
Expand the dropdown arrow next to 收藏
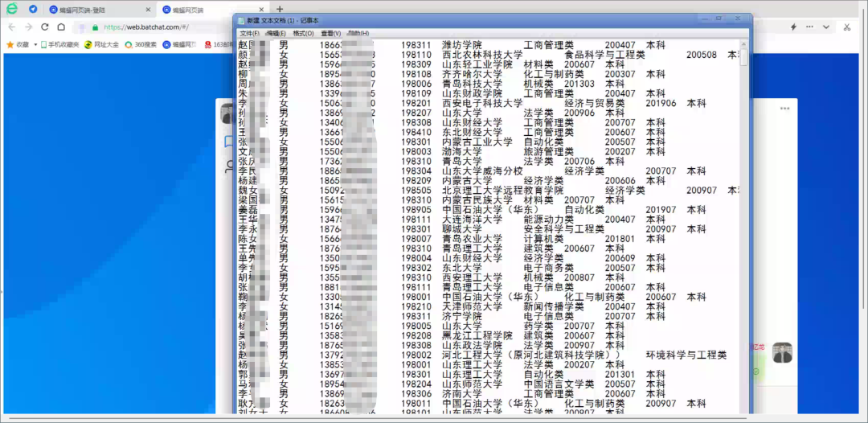coord(35,44)
